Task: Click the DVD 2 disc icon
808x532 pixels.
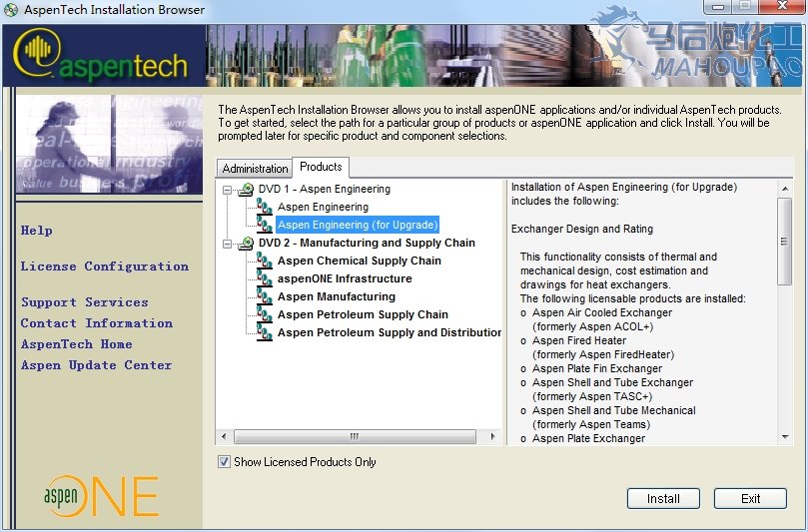Action: [x=246, y=244]
